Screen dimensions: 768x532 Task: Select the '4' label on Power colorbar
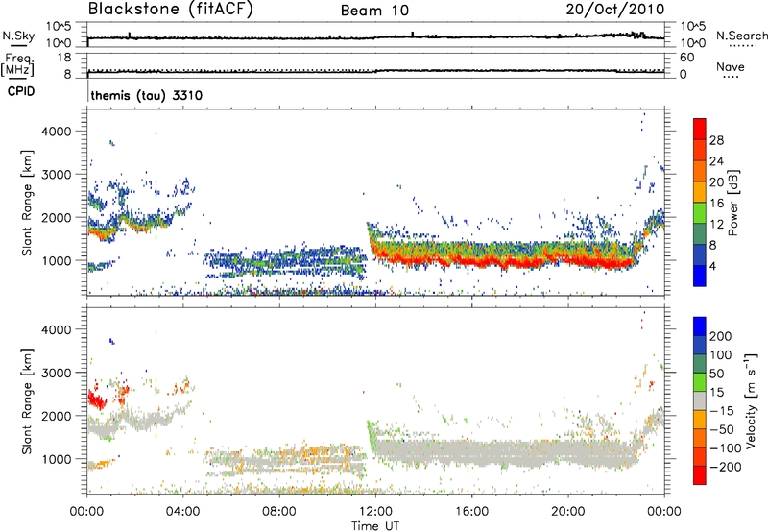click(x=713, y=267)
